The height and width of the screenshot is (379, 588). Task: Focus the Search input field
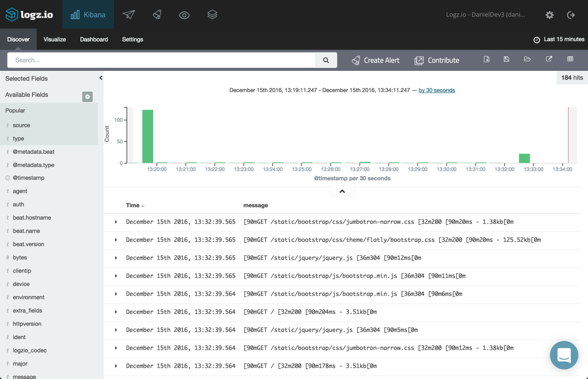[161, 60]
